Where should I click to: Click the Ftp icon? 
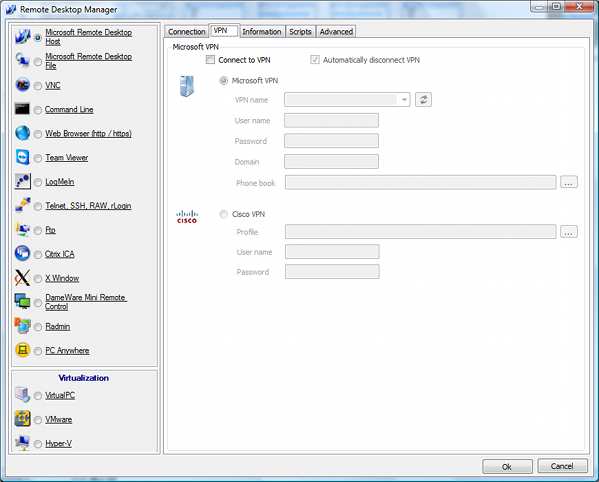pyautogui.click(x=23, y=229)
